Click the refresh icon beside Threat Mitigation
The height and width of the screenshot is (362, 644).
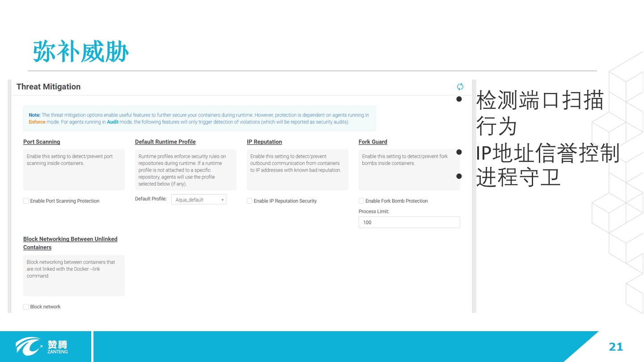click(x=460, y=87)
